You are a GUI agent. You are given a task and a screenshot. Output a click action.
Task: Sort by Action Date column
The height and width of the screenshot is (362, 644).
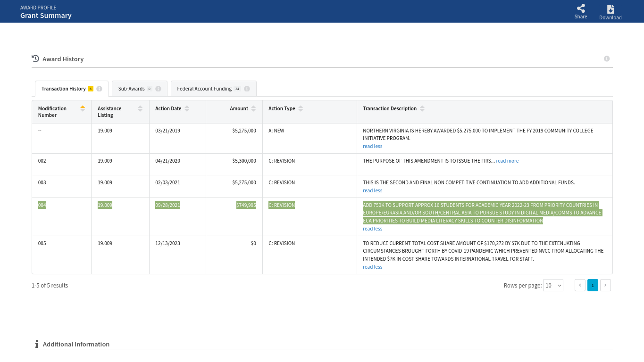coord(187,108)
